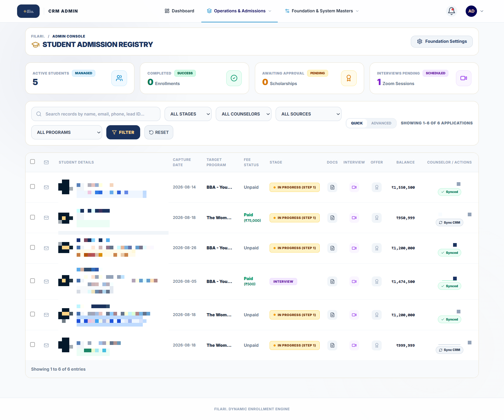Check the box for the 2026-08-05 row
The width and height of the screenshot is (504, 420).
(33, 281)
